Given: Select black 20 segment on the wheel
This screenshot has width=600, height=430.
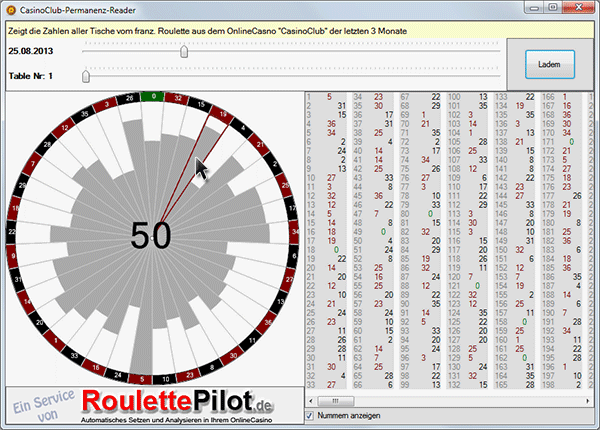Looking at the screenshot, I should [39, 322].
